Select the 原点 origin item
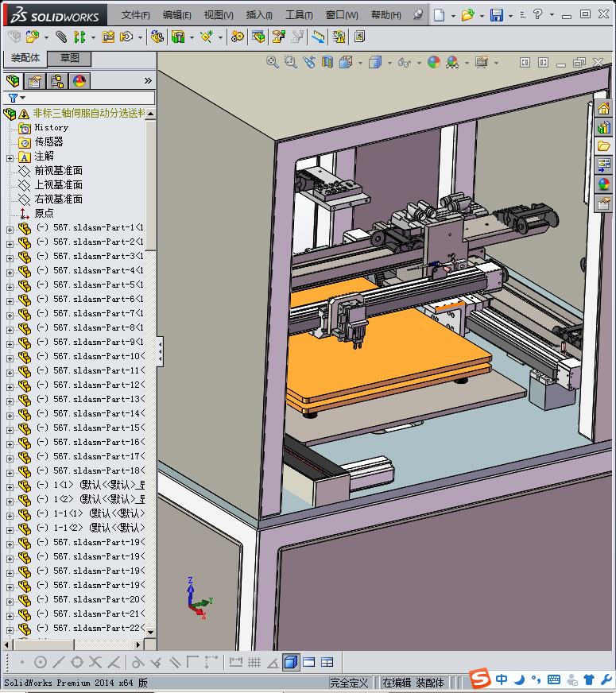 click(44, 213)
